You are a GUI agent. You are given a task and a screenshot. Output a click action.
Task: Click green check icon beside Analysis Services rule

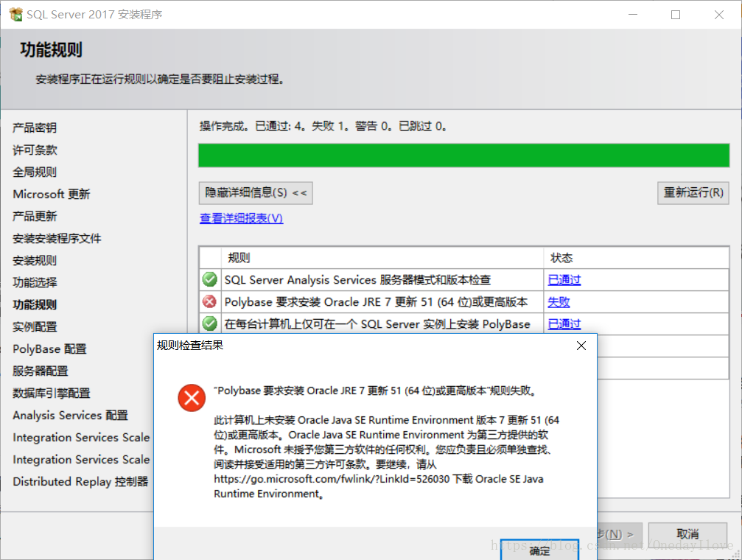(x=209, y=279)
